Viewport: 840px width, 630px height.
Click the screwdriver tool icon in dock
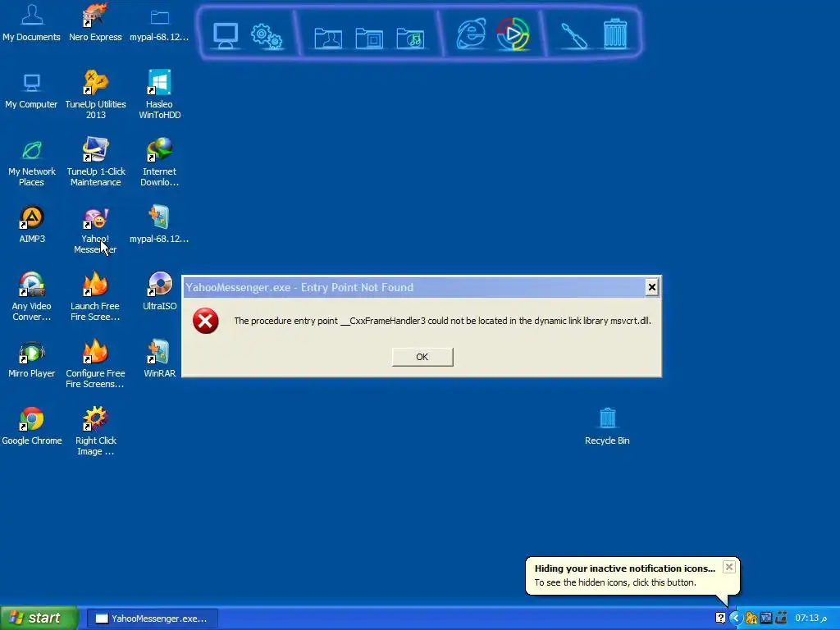573,36
